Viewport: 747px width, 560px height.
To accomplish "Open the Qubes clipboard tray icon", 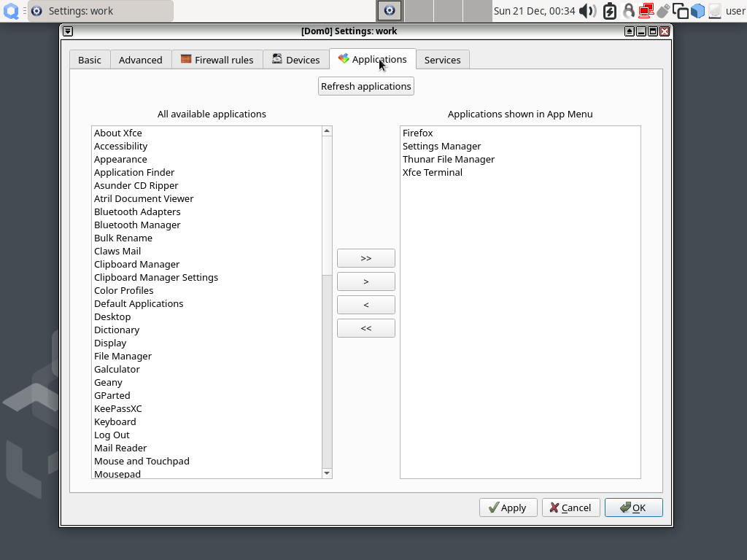I will click(681, 11).
